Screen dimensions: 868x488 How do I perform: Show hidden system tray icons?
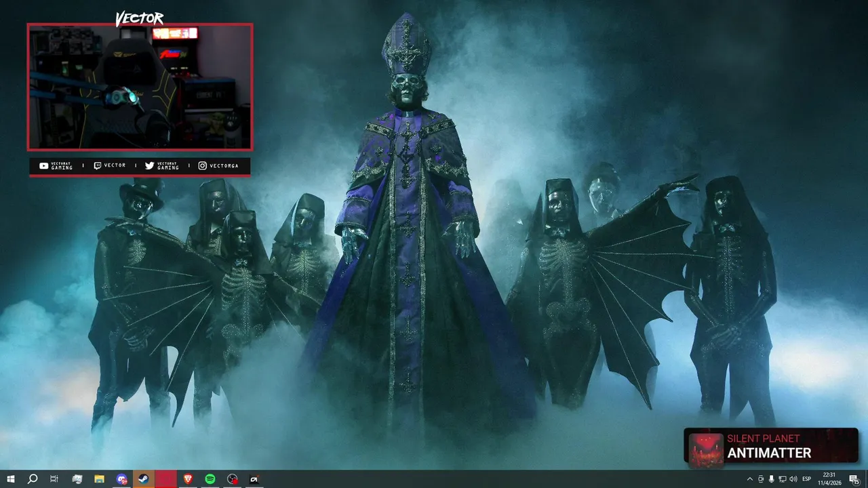click(749, 479)
